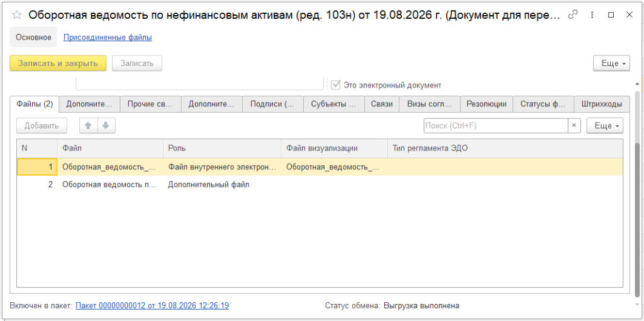Select visualization file cell 'Оборотная_ведомость_...'
Image resolution: width=644 pixels, height=321 pixels.
pyautogui.click(x=335, y=167)
